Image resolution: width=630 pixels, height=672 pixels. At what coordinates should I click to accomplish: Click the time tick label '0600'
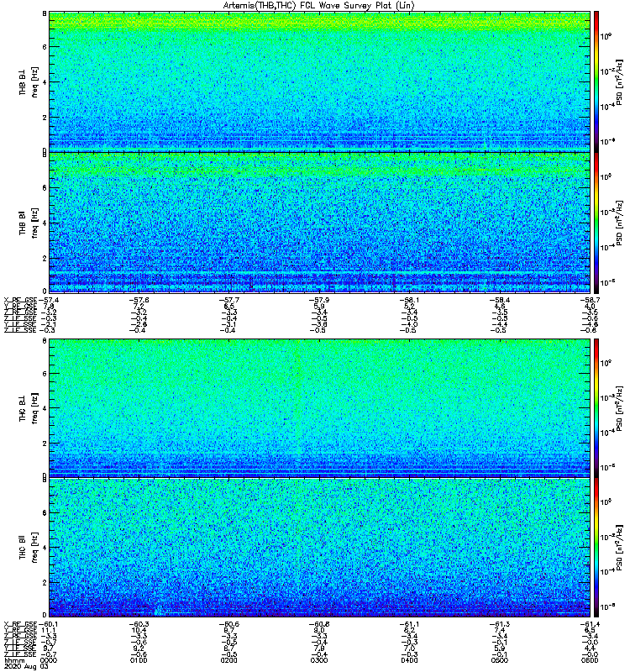click(x=590, y=660)
